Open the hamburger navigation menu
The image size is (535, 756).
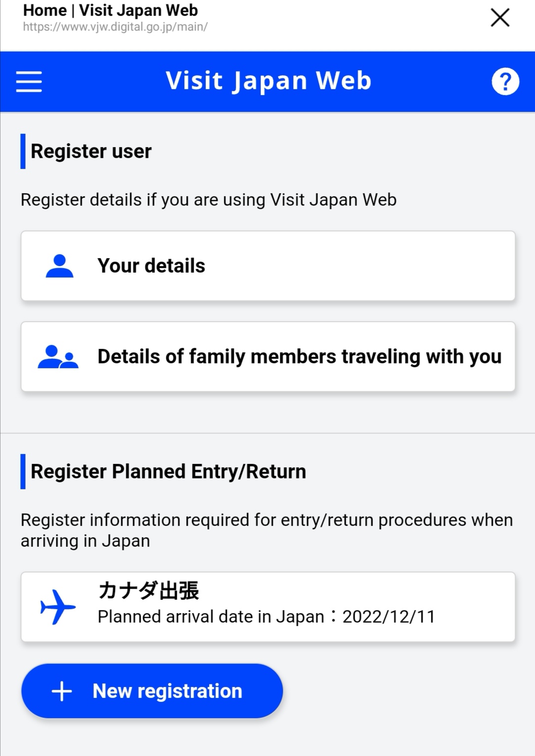coord(29,81)
